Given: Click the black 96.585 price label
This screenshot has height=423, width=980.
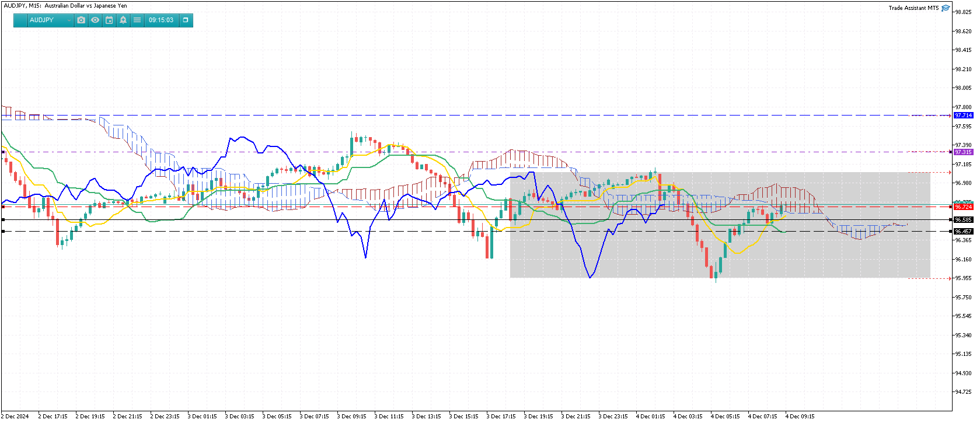Looking at the screenshot, I should pyautogui.click(x=963, y=220).
